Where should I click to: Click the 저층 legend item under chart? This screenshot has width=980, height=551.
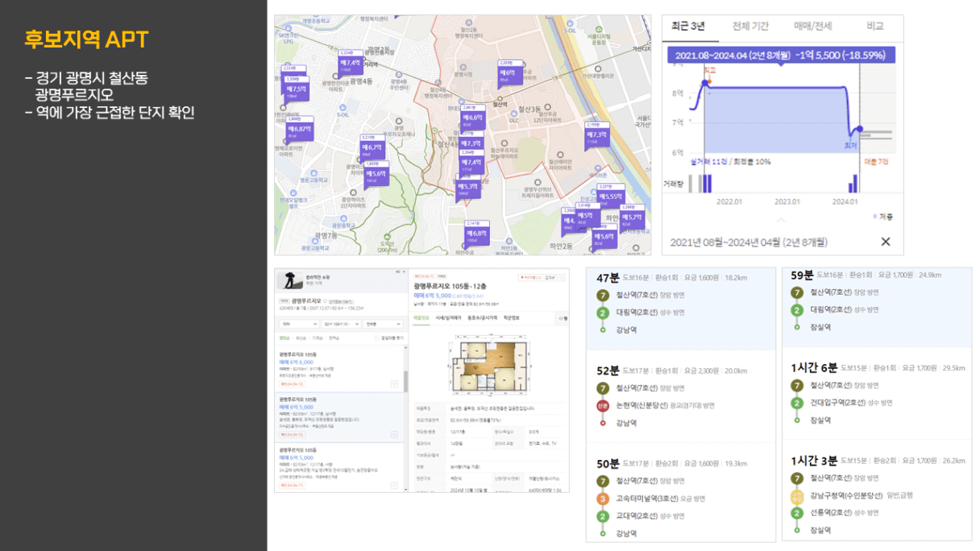tap(883, 217)
